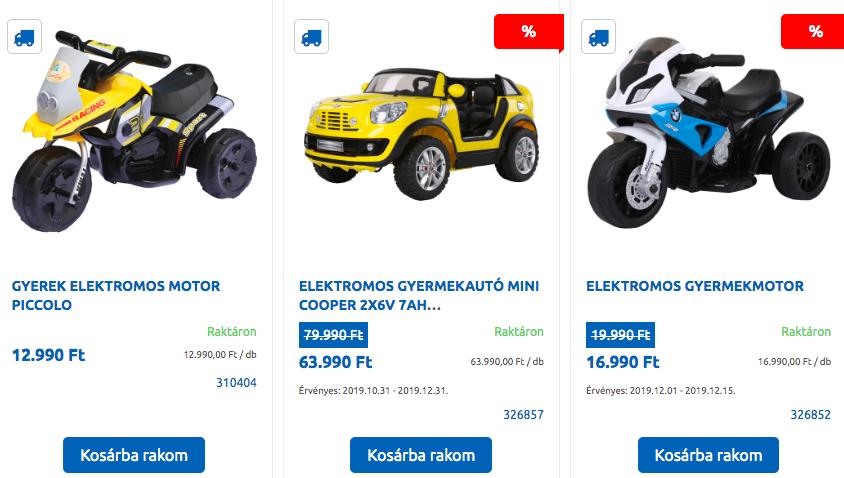Click the delivery truck icon on BMW motorcycle card
The width and height of the screenshot is (844, 478).
[599, 37]
